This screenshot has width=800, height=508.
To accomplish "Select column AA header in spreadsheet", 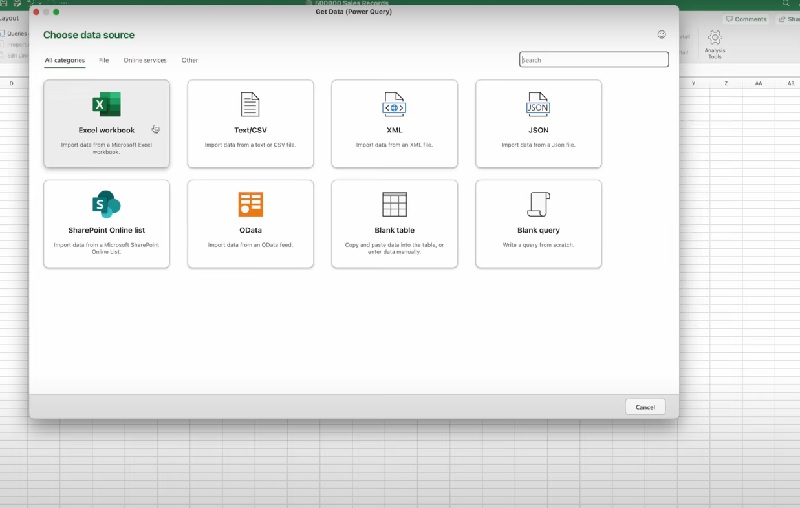I will click(x=759, y=83).
